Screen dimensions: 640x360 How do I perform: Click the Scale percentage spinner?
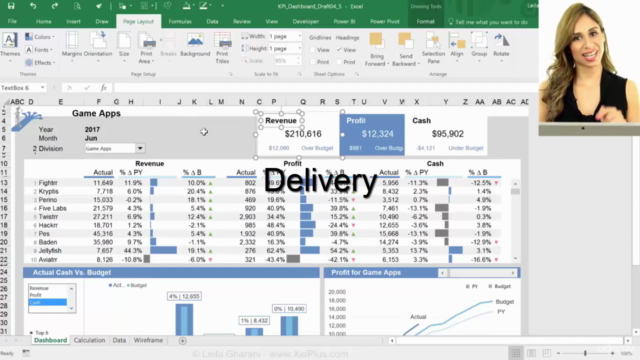298,61
